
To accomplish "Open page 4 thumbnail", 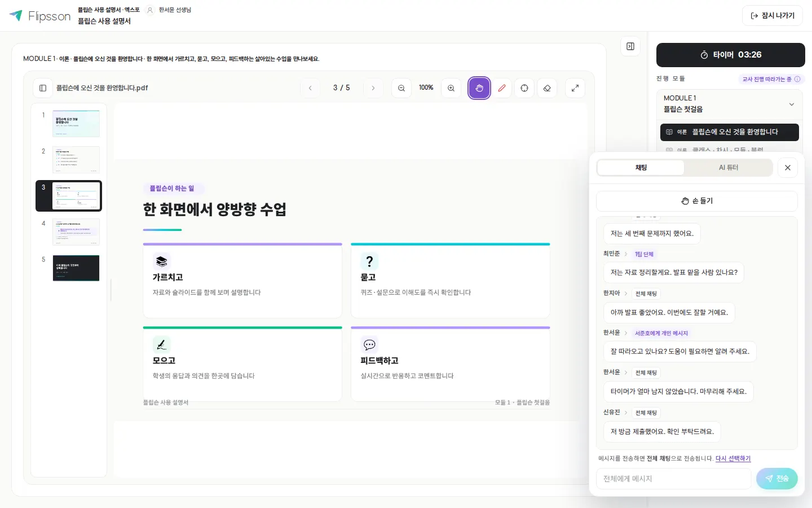I will pos(76,232).
